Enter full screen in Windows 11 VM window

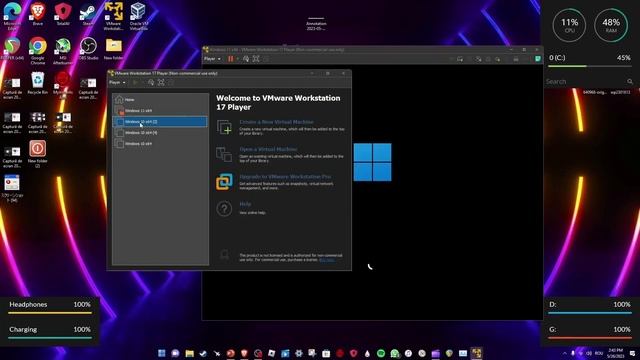[x=256, y=59]
